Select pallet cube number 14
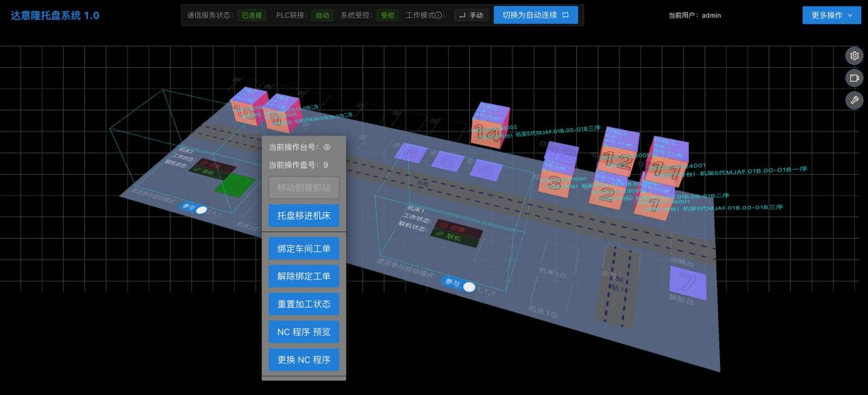 click(x=488, y=127)
